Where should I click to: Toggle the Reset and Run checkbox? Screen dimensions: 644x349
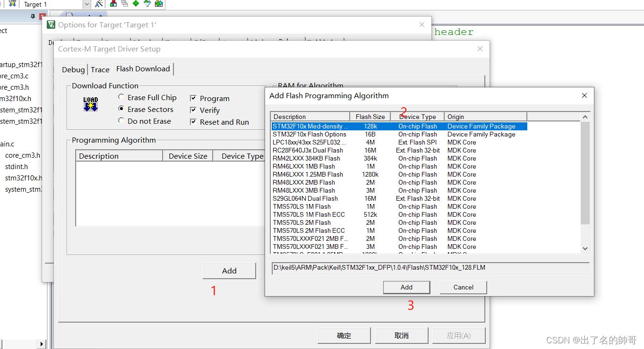193,121
